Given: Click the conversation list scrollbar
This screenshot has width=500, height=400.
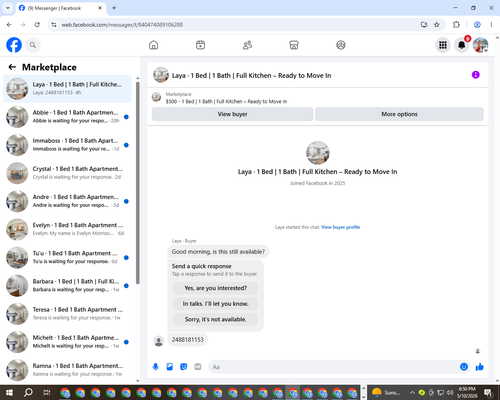Looking at the screenshot, I should point(138,183).
